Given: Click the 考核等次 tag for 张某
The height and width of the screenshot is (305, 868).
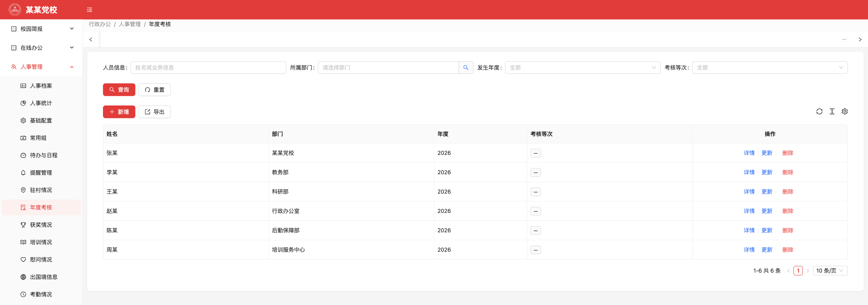Looking at the screenshot, I should pos(535,153).
